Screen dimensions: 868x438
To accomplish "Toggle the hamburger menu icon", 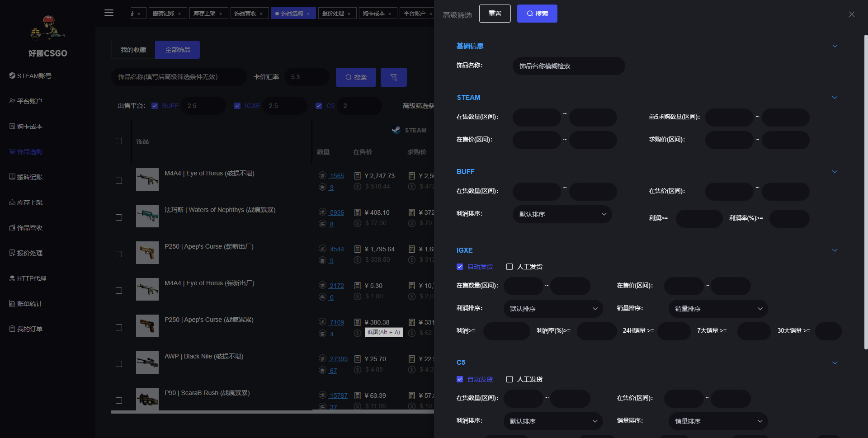I will click(109, 13).
